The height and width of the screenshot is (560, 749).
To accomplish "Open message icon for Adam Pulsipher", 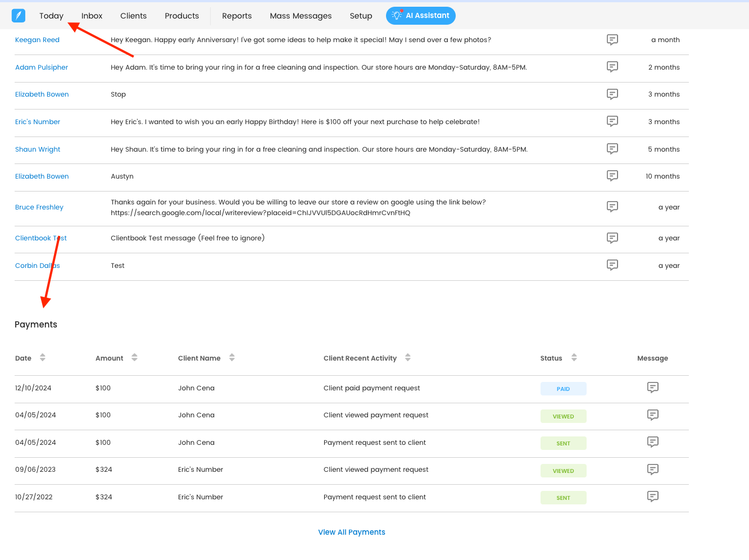I will (612, 67).
